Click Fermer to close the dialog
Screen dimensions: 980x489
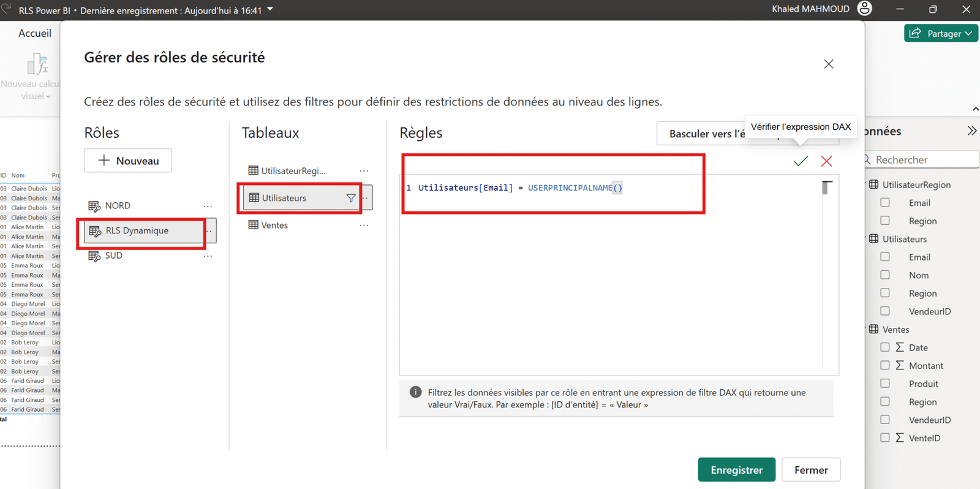click(x=811, y=470)
